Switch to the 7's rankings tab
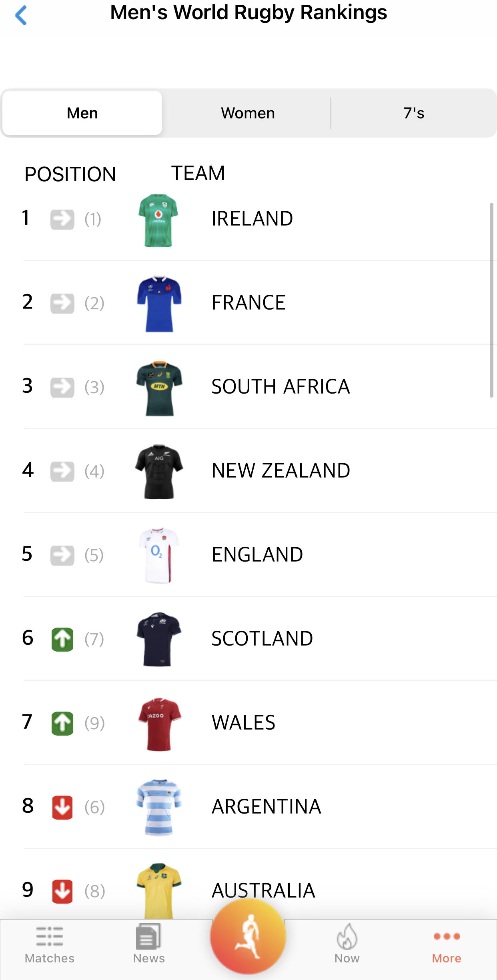497x980 pixels. tap(414, 113)
